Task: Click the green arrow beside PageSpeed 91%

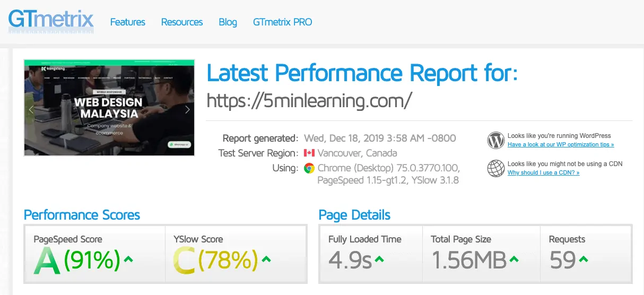Action: (x=127, y=259)
